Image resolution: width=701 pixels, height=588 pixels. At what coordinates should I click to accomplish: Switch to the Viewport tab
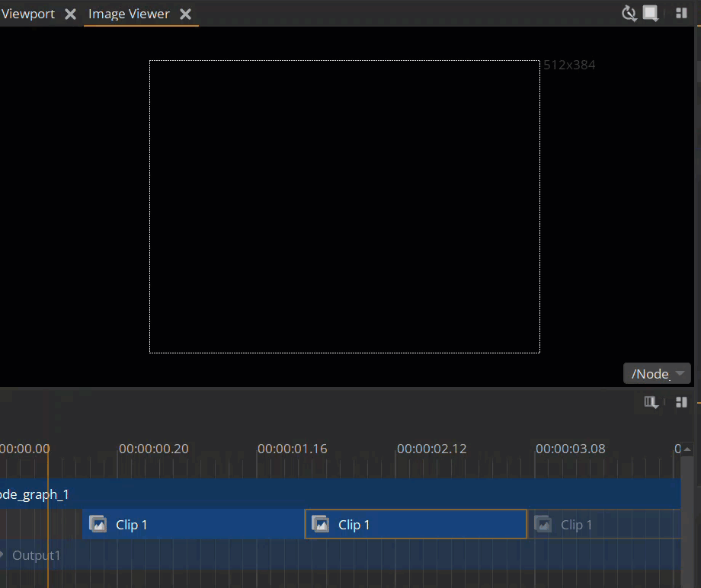tap(28, 14)
